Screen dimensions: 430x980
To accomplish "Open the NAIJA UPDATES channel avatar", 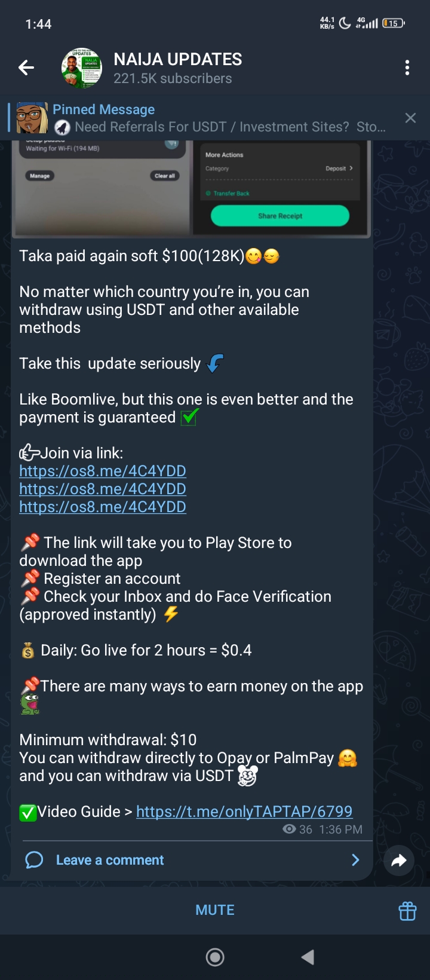I will tap(82, 68).
